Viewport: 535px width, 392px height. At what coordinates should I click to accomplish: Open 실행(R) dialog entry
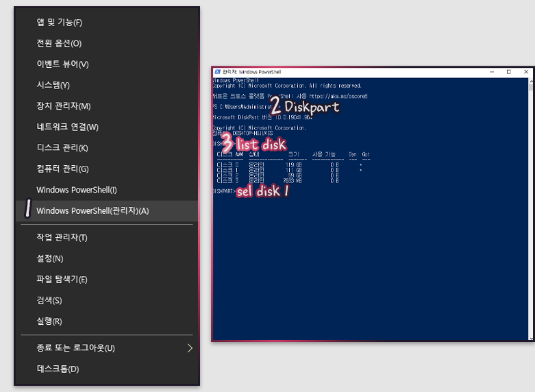click(x=107, y=321)
